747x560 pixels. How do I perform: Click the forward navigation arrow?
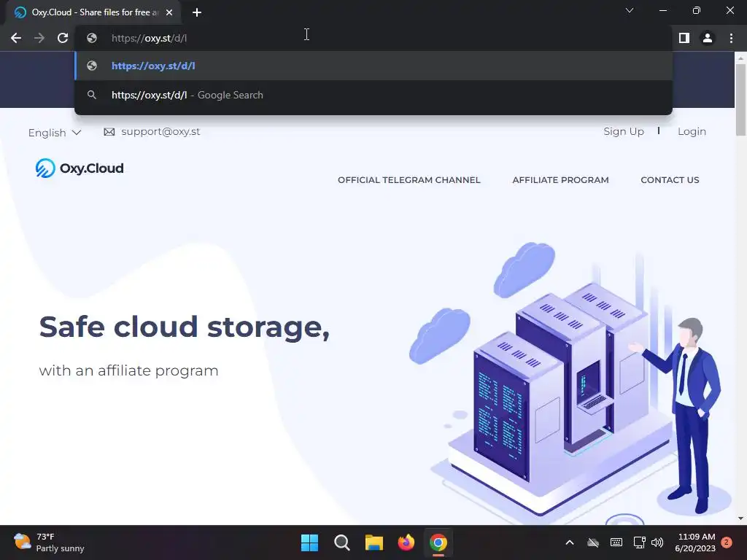click(39, 38)
